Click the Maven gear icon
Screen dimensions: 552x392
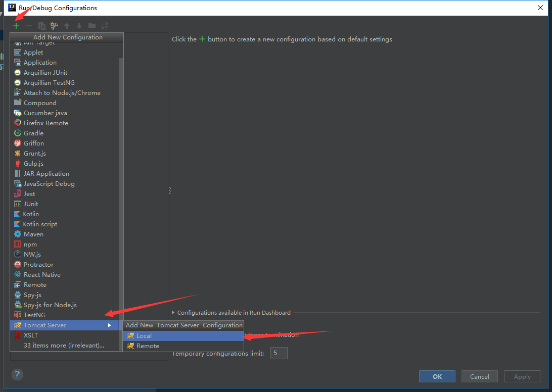(x=18, y=234)
